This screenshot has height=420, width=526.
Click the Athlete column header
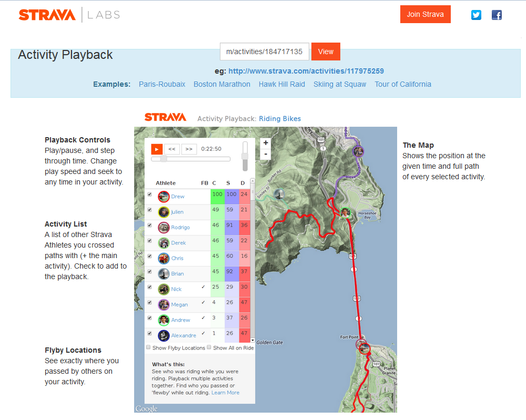point(166,183)
